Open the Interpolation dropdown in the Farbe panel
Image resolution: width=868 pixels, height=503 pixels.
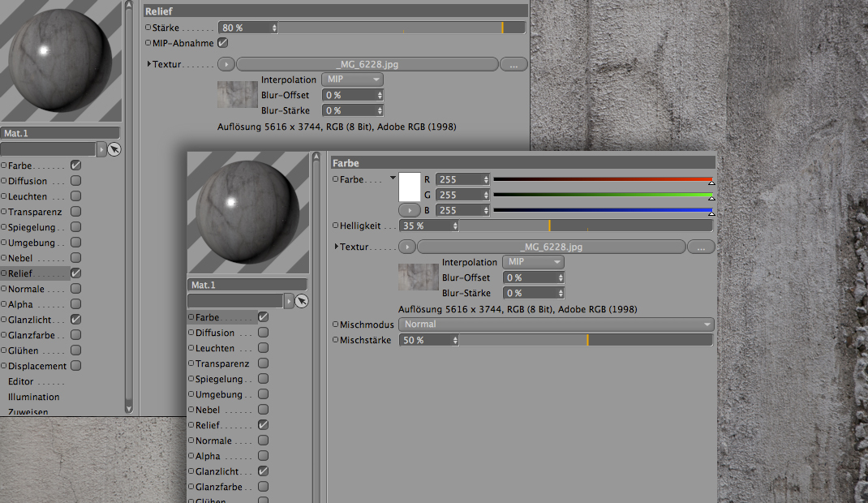[533, 262]
